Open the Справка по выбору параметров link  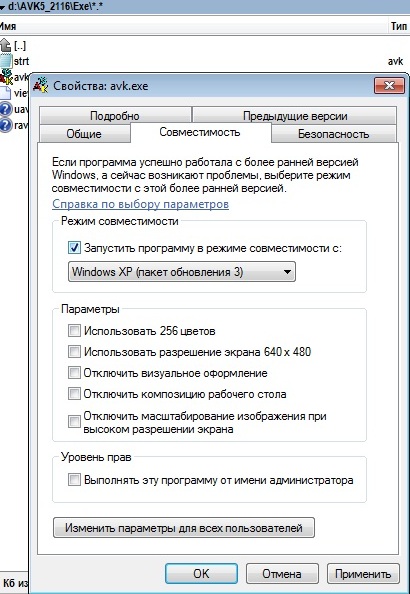coord(140,204)
